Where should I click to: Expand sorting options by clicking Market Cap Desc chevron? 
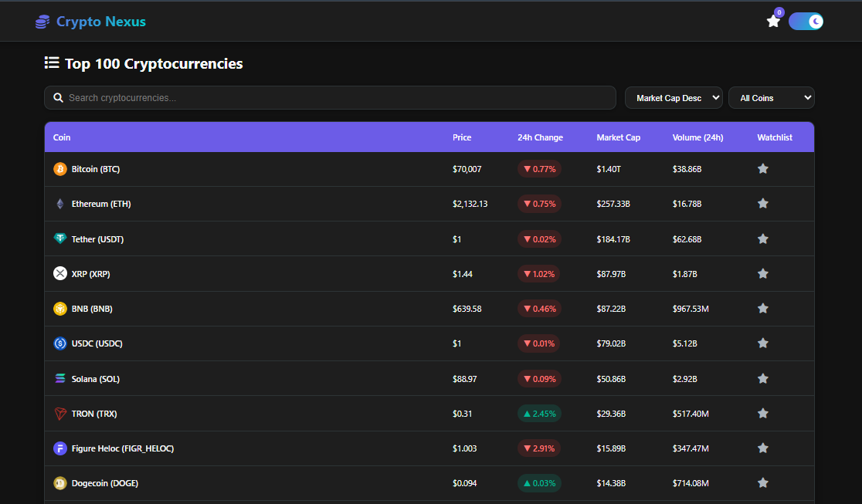click(715, 97)
